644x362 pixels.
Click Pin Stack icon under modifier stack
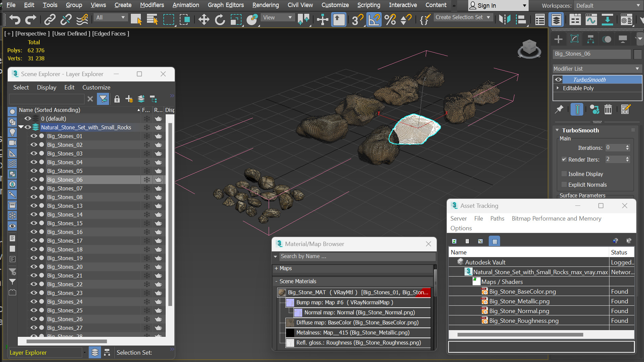(x=559, y=109)
